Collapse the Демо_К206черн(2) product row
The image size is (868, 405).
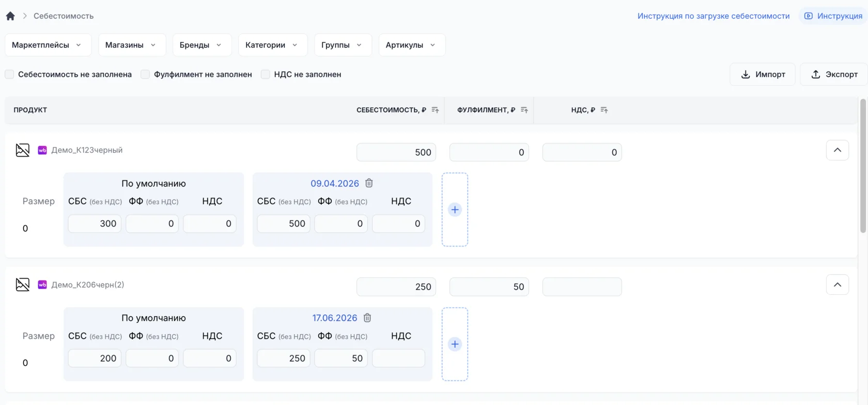tap(838, 284)
